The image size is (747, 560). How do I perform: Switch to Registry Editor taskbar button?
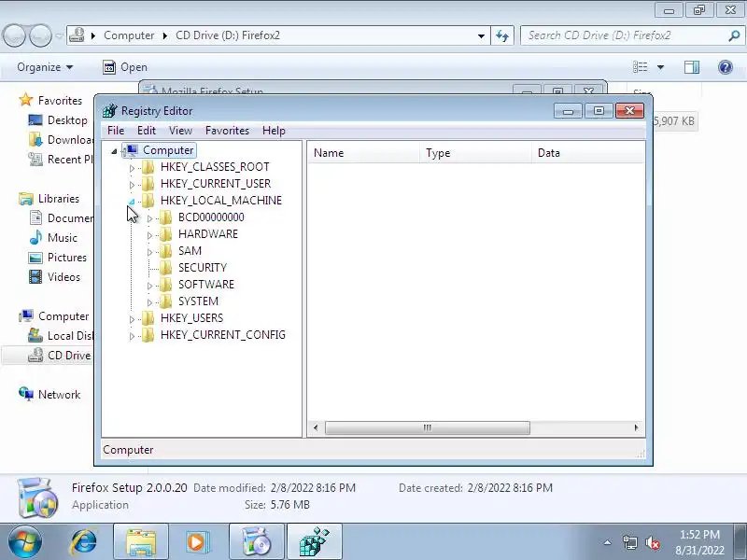[315, 542]
